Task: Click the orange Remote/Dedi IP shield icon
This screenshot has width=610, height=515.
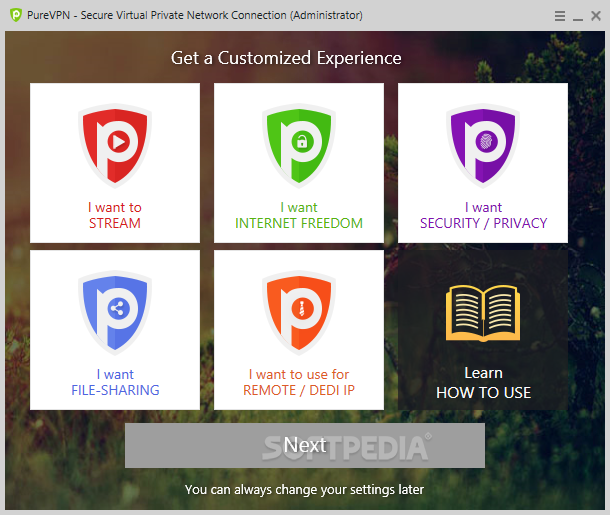Action: (299, 312)
